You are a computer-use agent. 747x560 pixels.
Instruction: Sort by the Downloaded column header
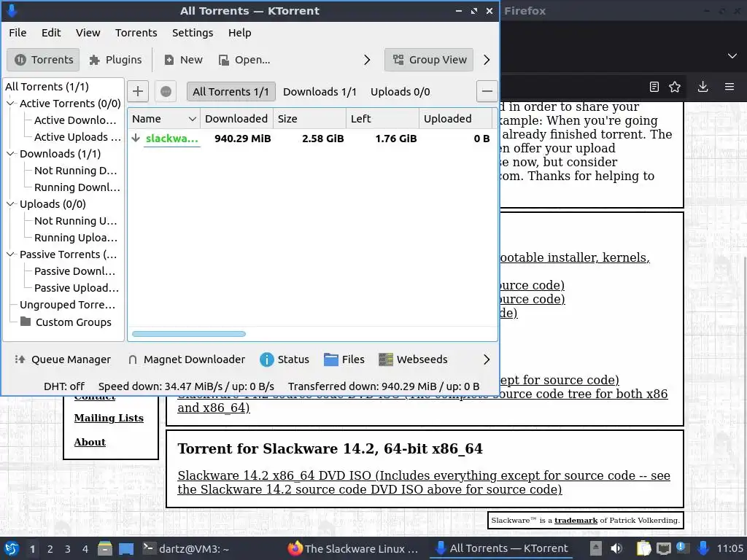point(236,119)
